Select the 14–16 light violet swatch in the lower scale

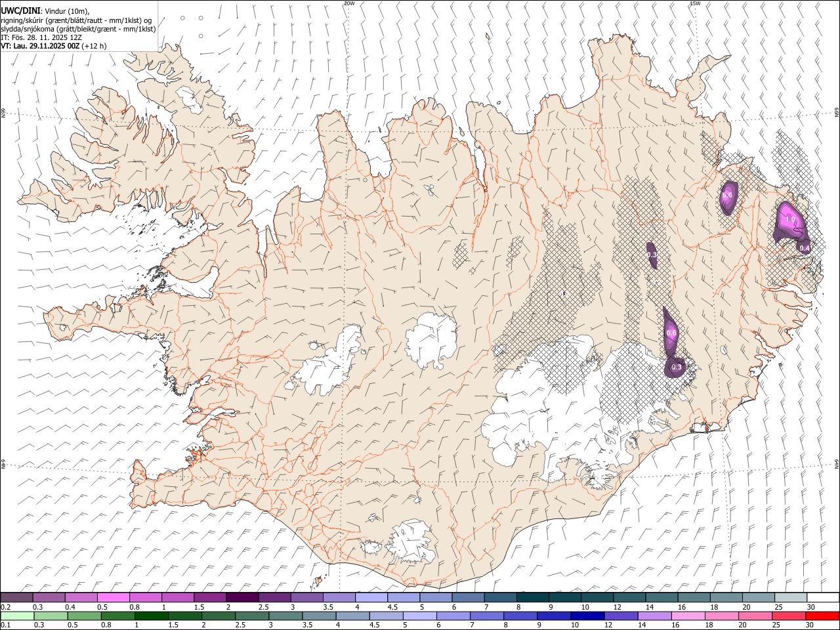tap(655, 616)
